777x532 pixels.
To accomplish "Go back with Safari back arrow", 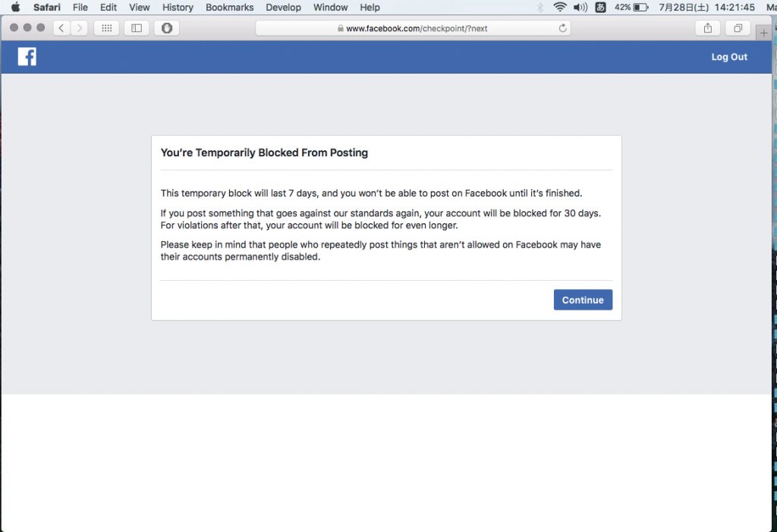I will (x=61, y=28).
